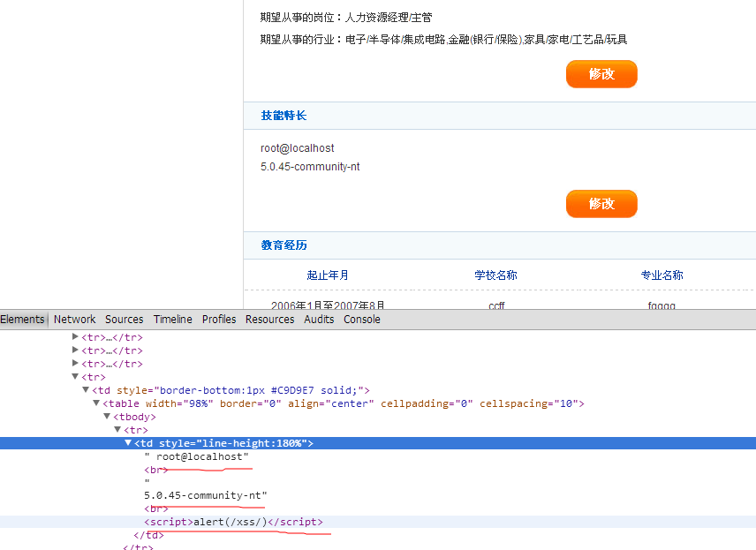Click the 修改 button under job expectations
Image resolution: width=756 pixels, height=550 pixels.
601,74
